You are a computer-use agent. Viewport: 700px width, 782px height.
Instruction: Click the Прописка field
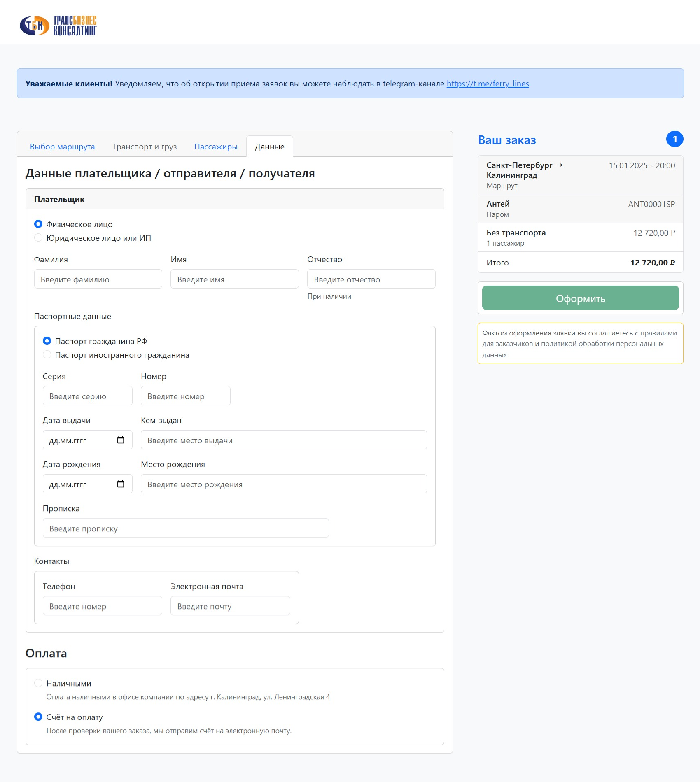186,528
